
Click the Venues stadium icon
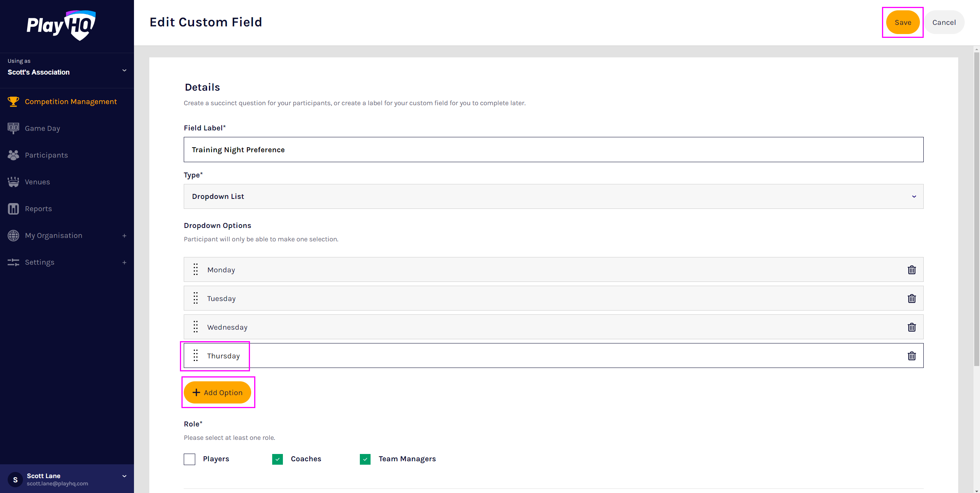pyautogui.click(x=13, y=182)
